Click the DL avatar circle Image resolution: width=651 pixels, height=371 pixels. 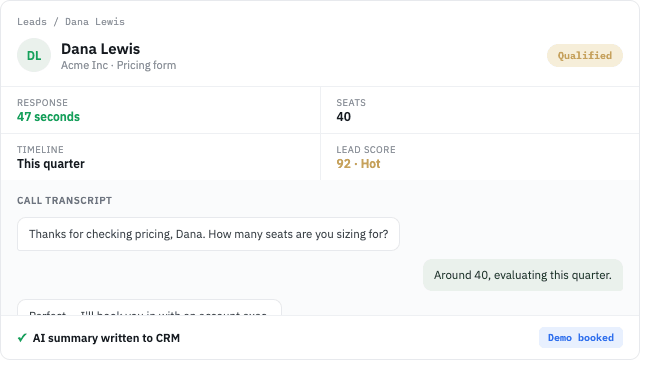click(x=34, y=56)
